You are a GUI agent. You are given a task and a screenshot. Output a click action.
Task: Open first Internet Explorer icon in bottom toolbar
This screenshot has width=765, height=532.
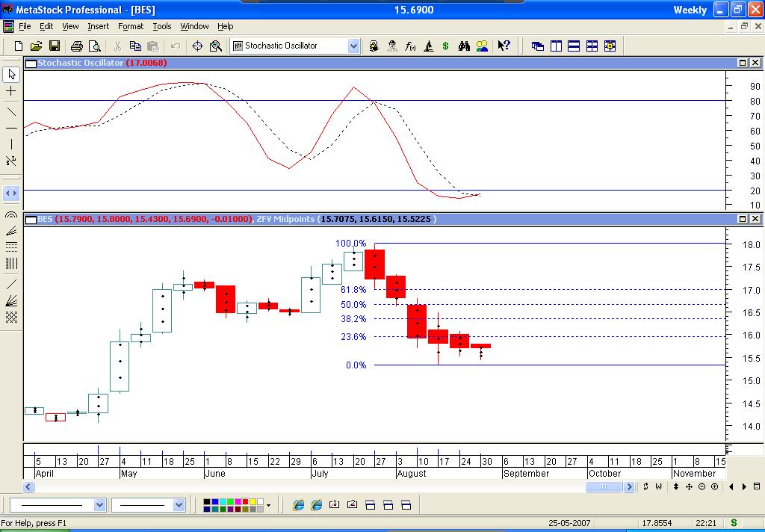pos(299,505)
